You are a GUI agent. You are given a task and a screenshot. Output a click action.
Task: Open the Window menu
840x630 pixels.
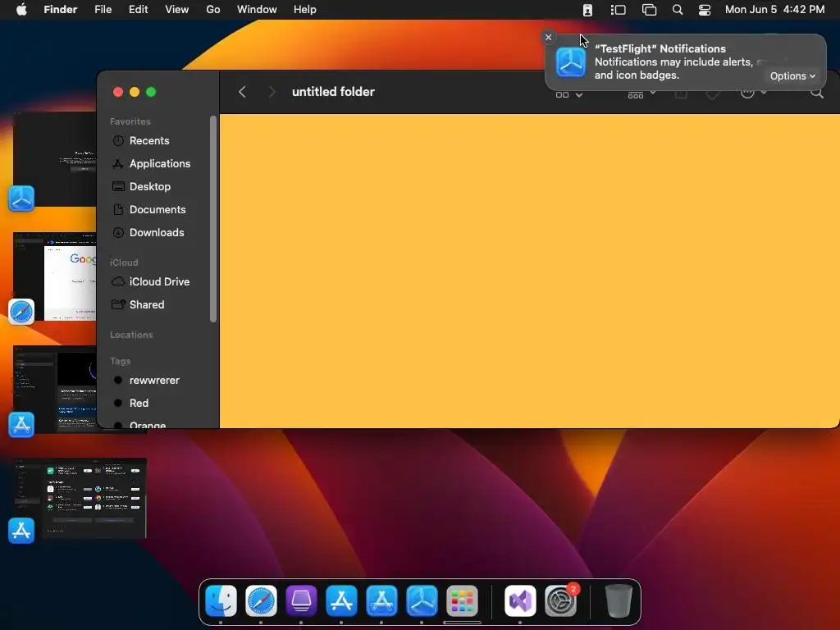[x=257, y=10]
